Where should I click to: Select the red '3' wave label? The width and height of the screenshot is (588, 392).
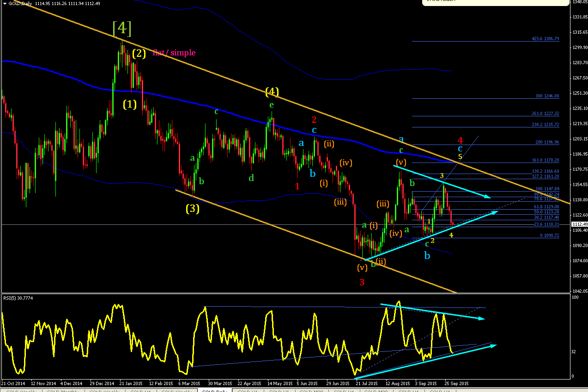click(362, 282)
